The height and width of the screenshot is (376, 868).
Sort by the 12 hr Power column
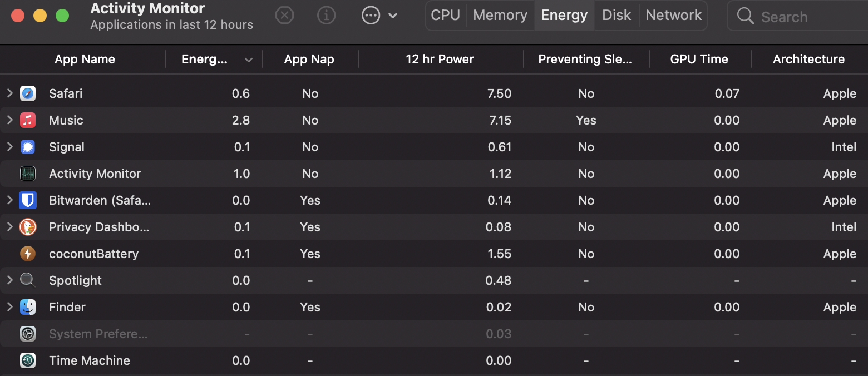(440, 60)
